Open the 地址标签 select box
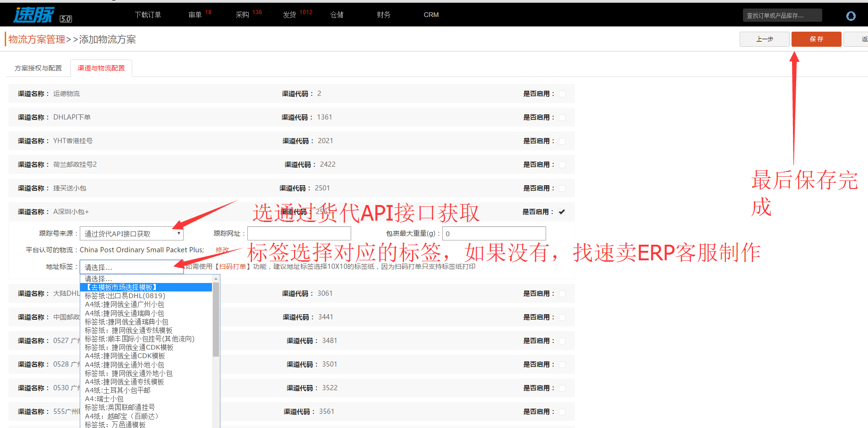This screenshot has height=428, width=868. (132, 267)
